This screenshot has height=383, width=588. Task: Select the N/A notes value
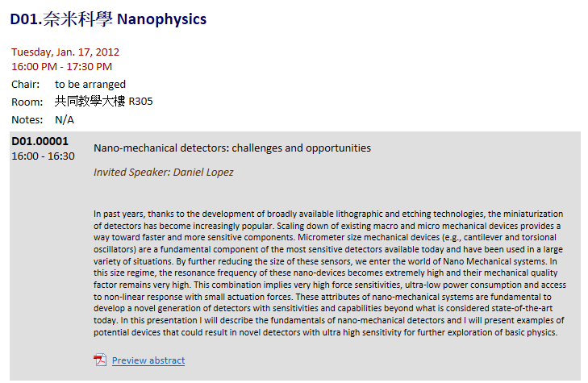[x=65, y=119]
